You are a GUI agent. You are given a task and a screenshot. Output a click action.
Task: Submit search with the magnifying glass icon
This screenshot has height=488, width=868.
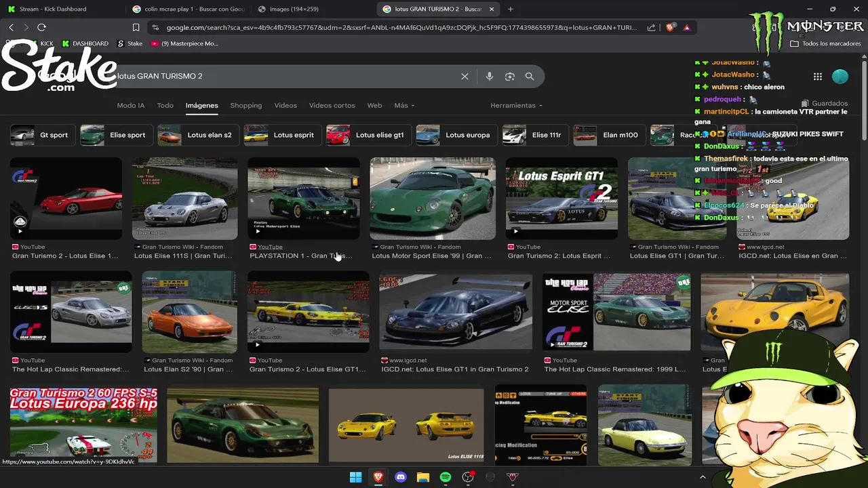pos(530,77)
